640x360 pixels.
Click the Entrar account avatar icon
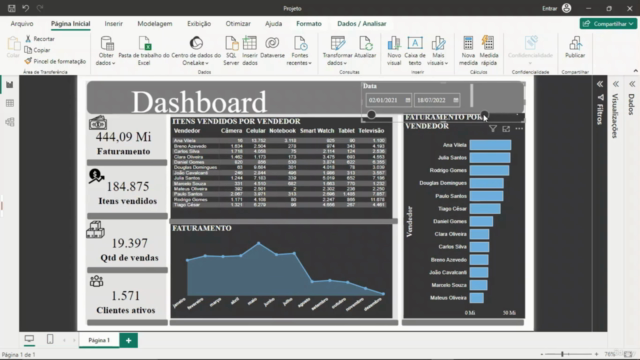[x=567, y=8]
